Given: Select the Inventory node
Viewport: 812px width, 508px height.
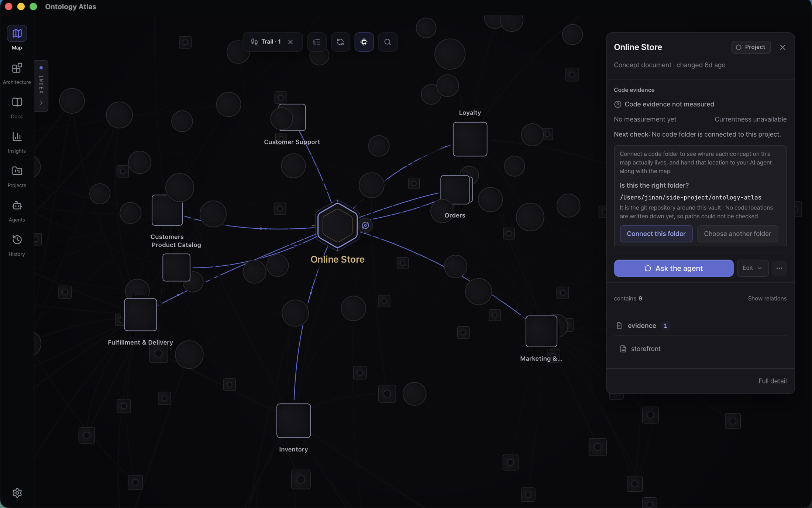Looking at the screenshot, I should [x=293, y=421].
